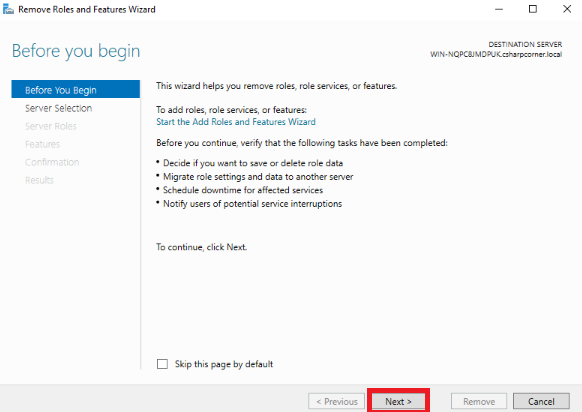Minimize the wizard window
This screenshot has height=412, width=582.
click(499, 9)
